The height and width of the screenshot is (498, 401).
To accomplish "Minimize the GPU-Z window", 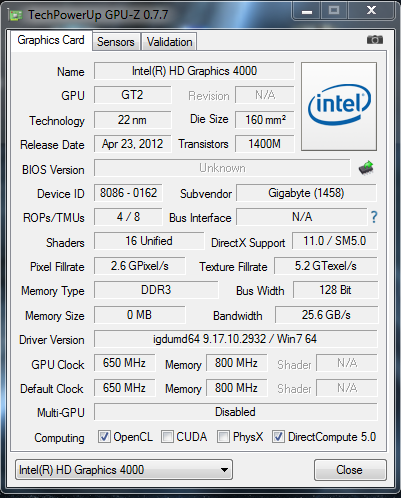I will tap(307, 11).
